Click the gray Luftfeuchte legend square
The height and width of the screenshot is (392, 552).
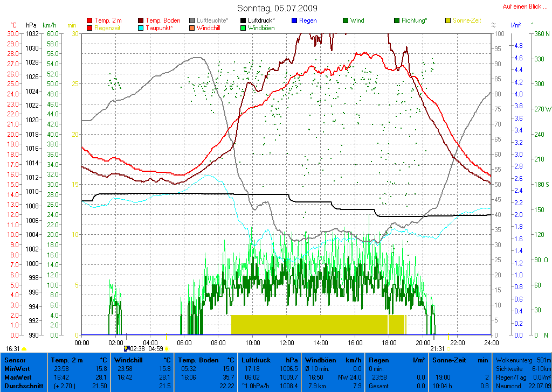[192, 20]
